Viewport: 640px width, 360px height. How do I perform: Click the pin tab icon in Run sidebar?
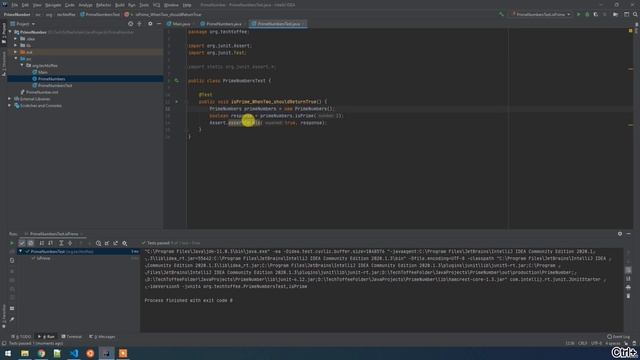click(12, 320)
